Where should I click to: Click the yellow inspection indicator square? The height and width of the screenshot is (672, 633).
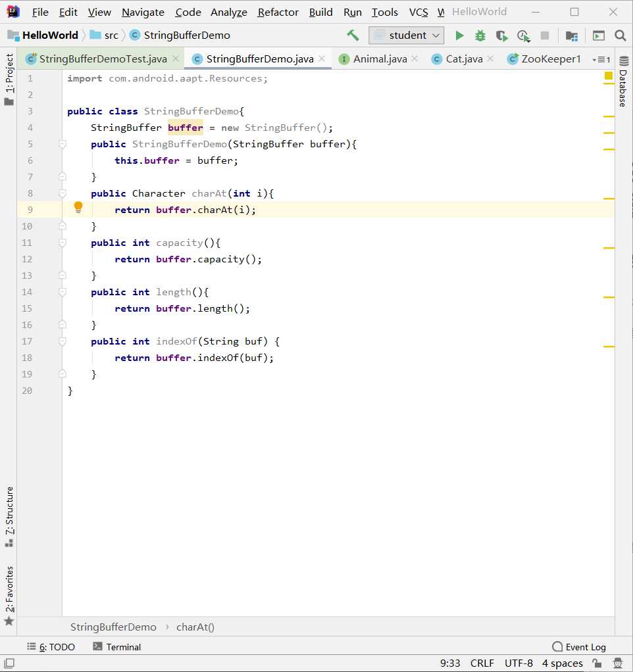coord(608,76)
